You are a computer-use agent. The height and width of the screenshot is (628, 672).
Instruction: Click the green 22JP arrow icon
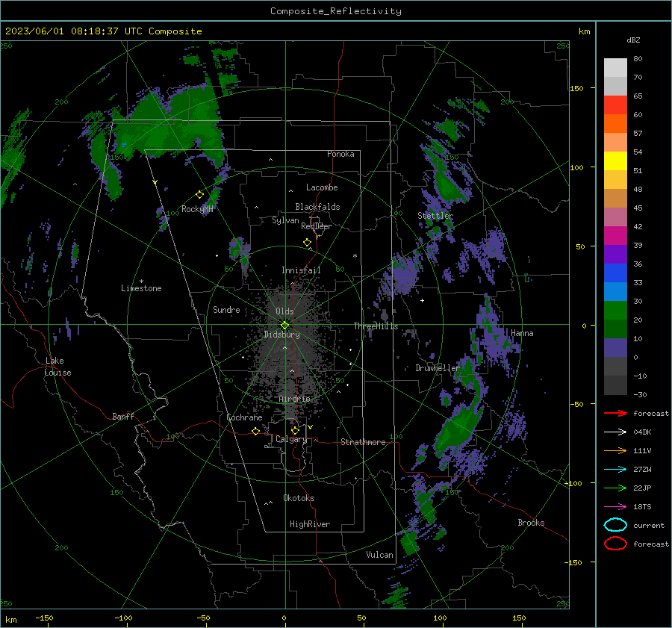tap(615, 488)
